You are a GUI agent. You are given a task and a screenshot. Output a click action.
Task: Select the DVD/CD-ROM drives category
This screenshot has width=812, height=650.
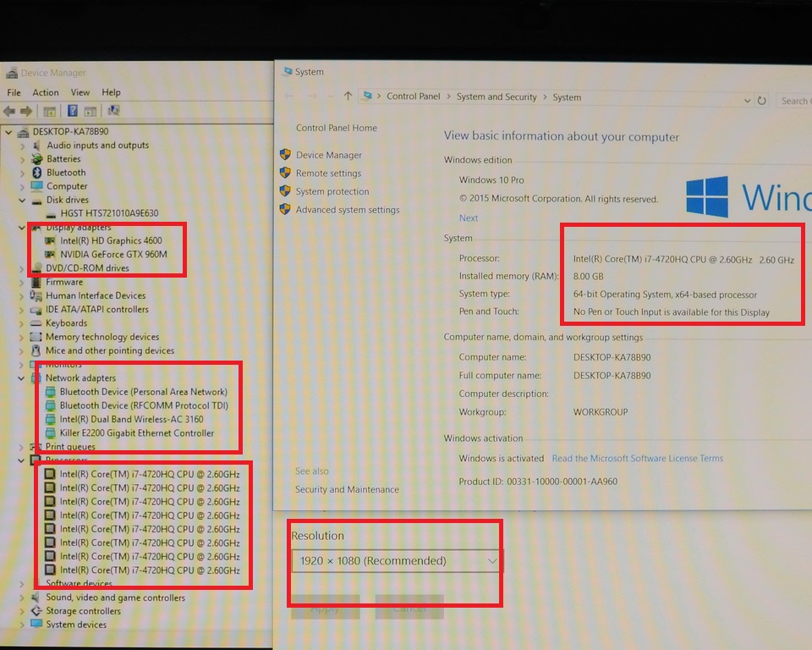point(87,268)
